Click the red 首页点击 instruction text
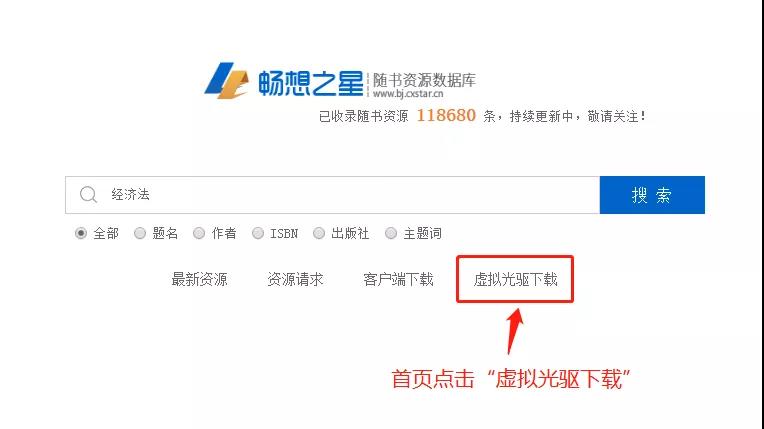The width and height of the screenshot is (764, 429). click(x=433, y=379)
